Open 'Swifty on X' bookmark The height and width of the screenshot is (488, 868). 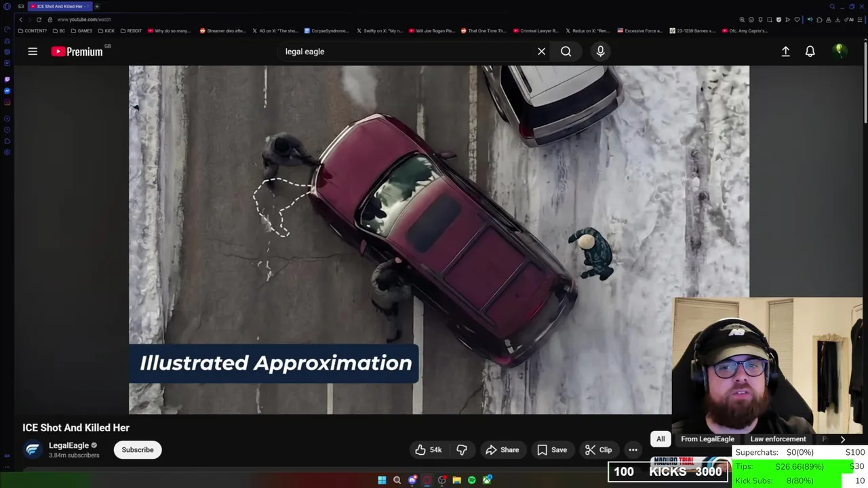tap(380, 30)
